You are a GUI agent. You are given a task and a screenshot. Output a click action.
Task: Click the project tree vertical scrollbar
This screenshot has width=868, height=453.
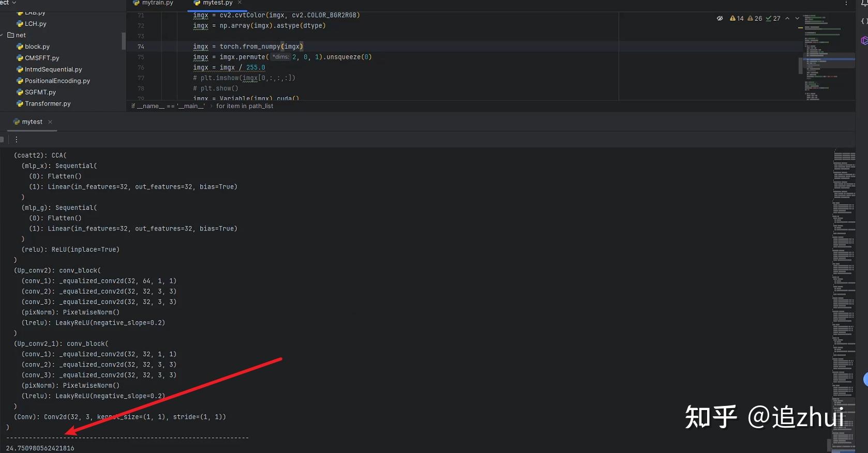pyautogui.click(x=124, y=41)
